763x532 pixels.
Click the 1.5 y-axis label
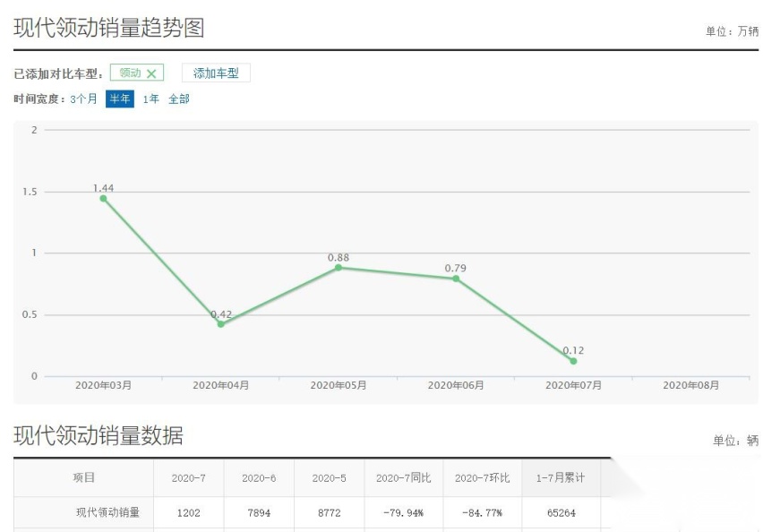[30, 192]
